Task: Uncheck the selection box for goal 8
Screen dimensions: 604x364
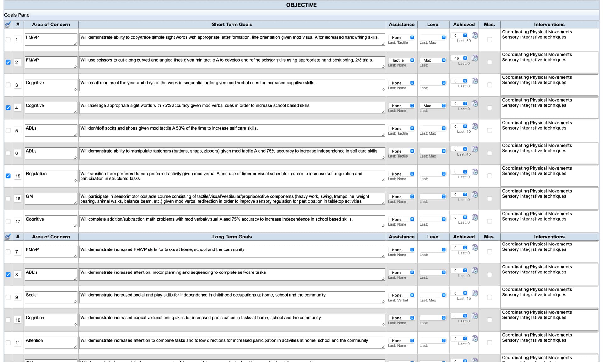Action: pos(8,275)
